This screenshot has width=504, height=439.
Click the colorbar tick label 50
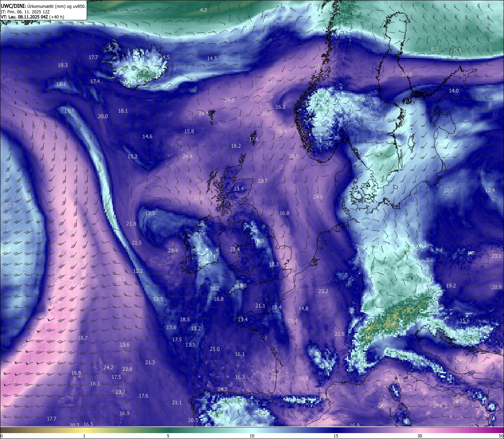501,436
